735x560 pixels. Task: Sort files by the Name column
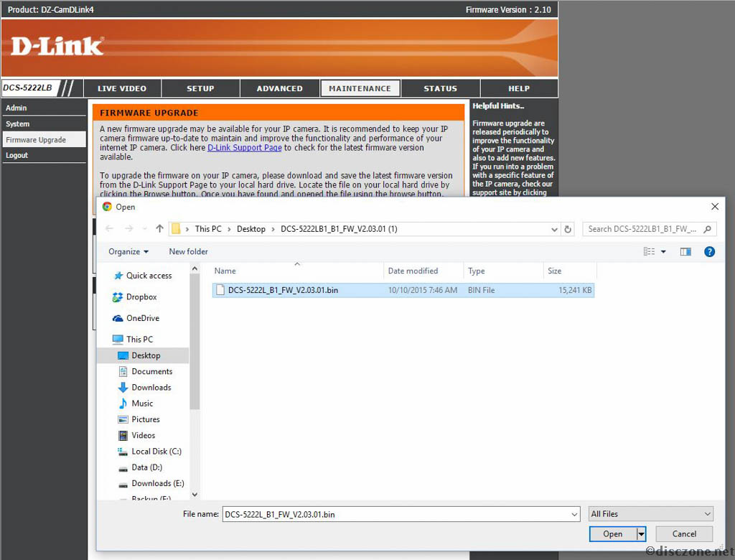click(x=298, y=271)
